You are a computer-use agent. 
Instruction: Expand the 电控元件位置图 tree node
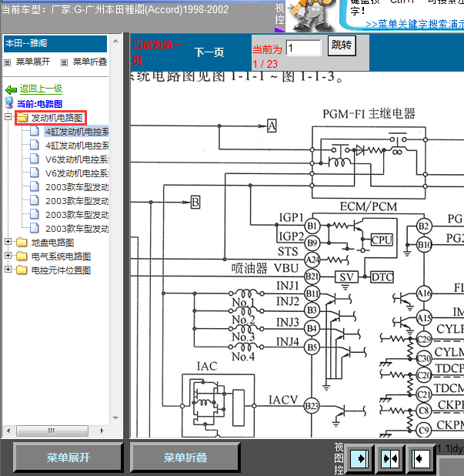[8, 270]
